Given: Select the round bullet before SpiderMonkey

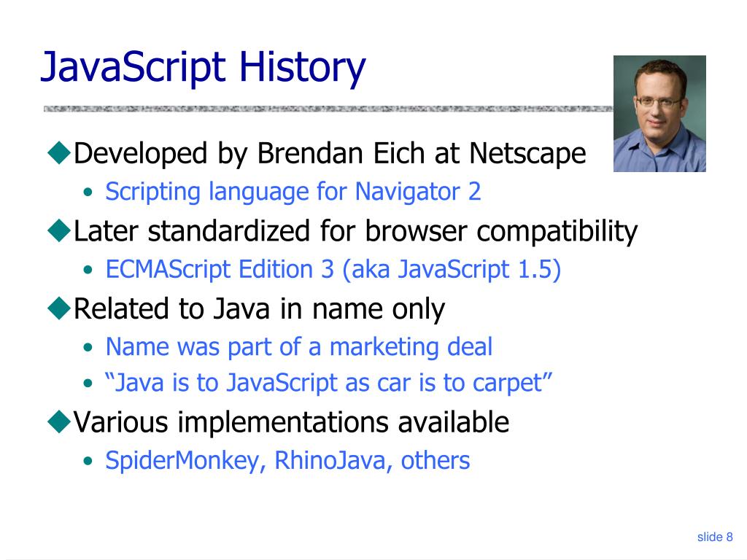Looking at the screenshot, I should click(x=88, y=461).
